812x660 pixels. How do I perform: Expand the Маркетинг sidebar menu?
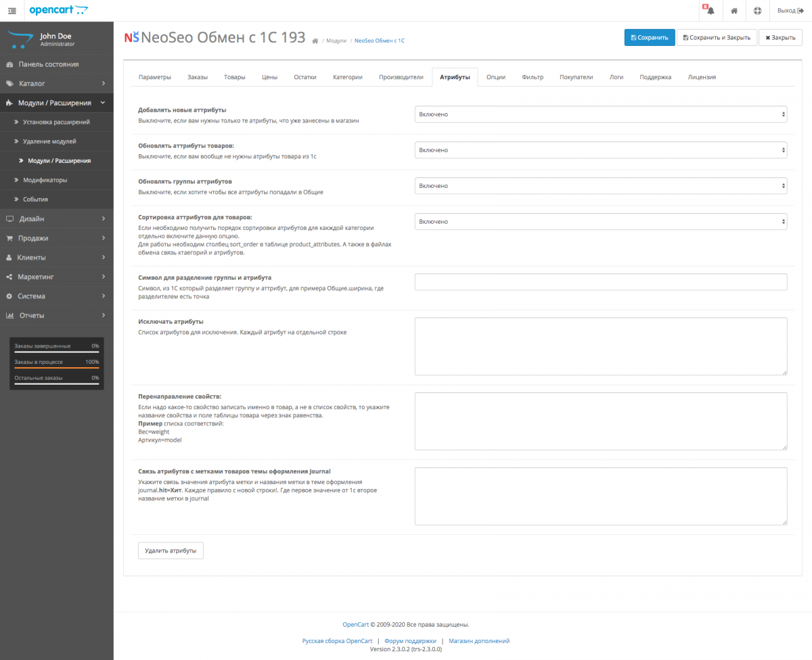57,277
